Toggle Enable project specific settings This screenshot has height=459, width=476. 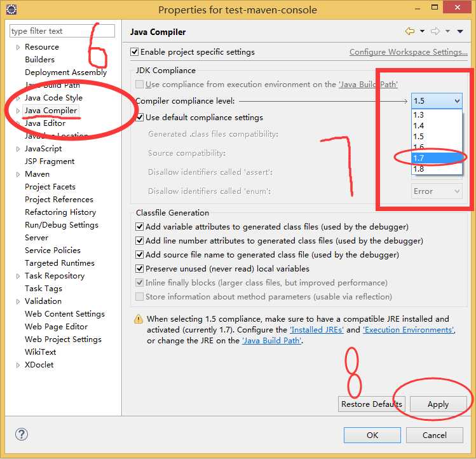[135, 52]
